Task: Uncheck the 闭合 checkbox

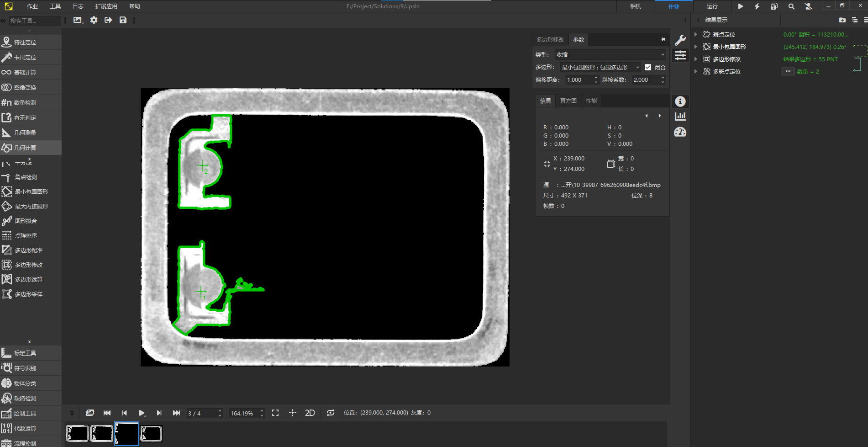Action: tap(647, 67)
